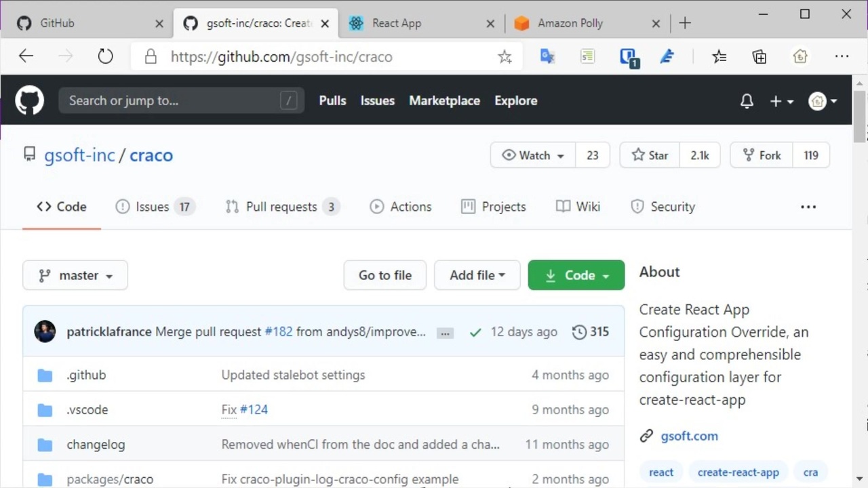
Task: Open the commit history clock icon
Action: click(580, 332)
